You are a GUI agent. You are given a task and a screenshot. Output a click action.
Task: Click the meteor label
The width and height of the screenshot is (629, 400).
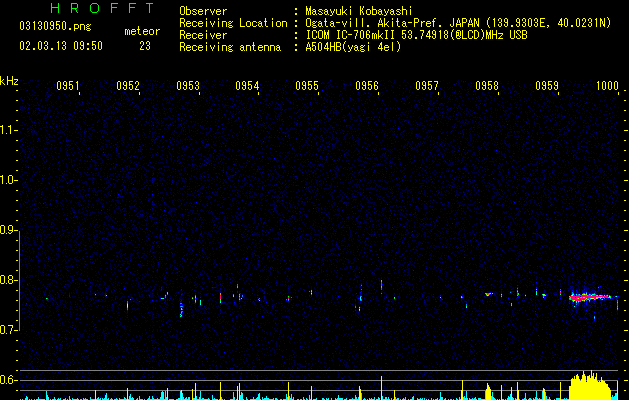pyautogui.click(x=142, y=31)
